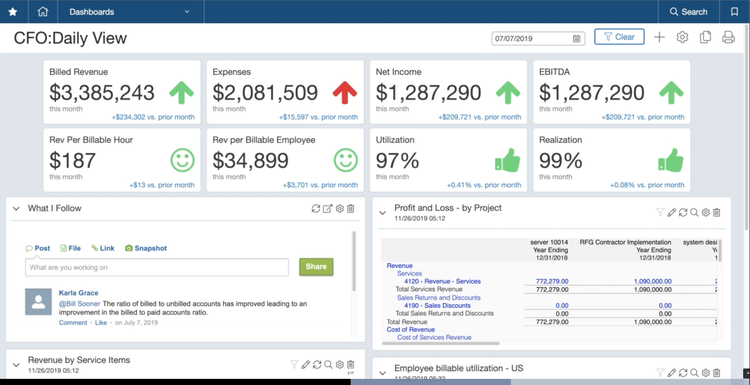
Task: Refresh the Profit and Loss panel
Action: [x=683, y=212]
